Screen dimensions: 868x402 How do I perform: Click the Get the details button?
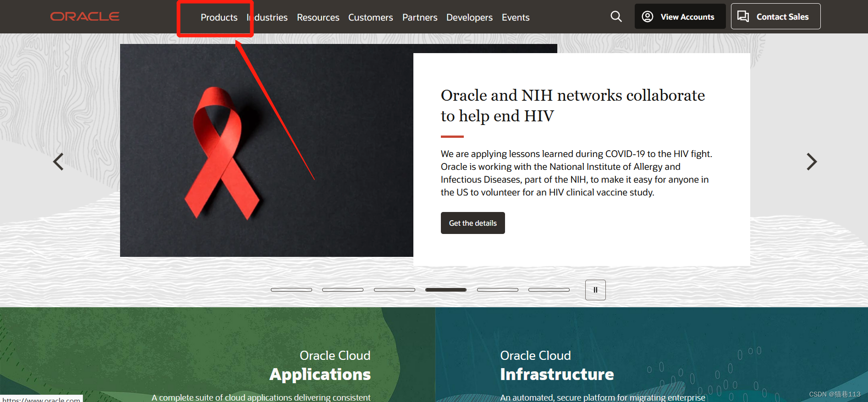point(473,223)
